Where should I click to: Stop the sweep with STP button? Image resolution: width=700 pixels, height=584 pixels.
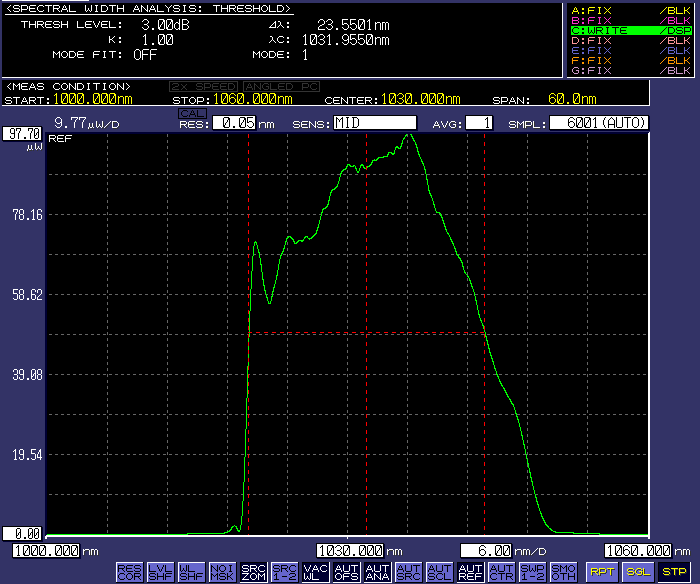coord(674,572)
